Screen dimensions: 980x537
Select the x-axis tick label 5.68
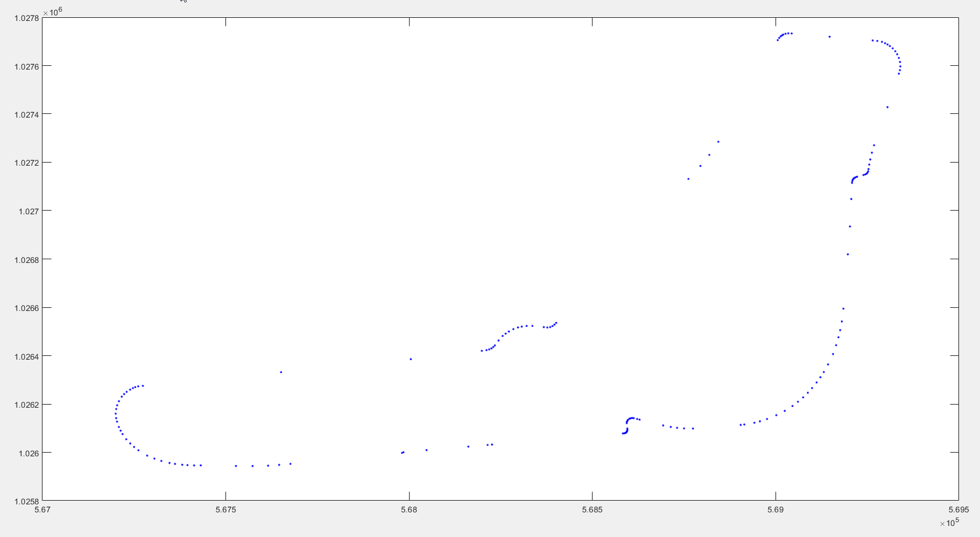409,510
